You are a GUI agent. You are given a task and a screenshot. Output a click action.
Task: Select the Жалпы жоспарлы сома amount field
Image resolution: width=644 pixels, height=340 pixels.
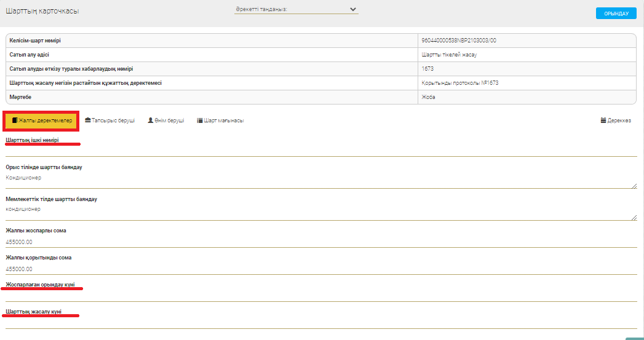320,242
